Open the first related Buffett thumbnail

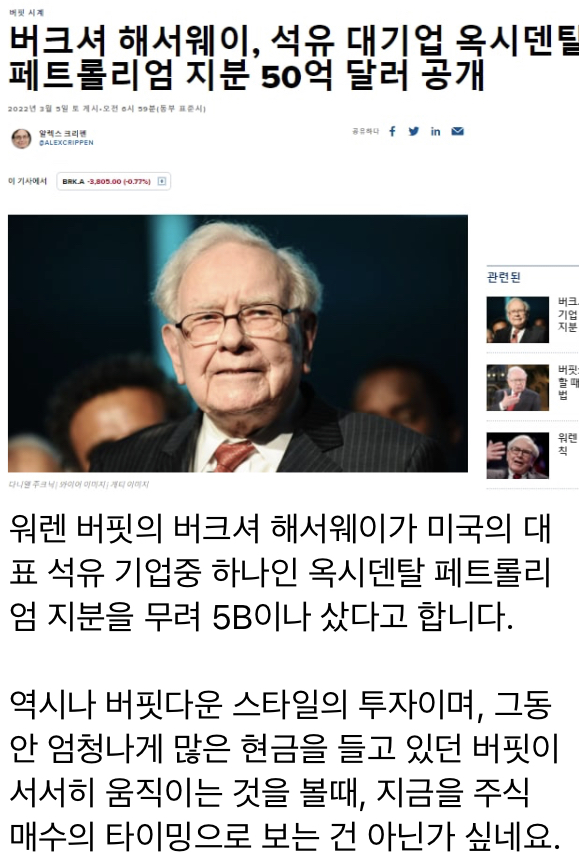coord(518,320)
